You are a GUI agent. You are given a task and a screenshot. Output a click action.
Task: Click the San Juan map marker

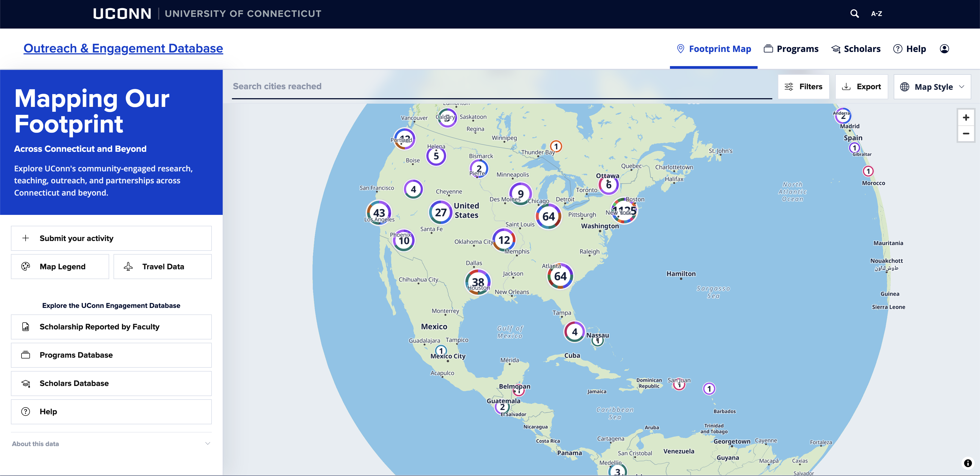pyautogui.click(x=679, y=385)
